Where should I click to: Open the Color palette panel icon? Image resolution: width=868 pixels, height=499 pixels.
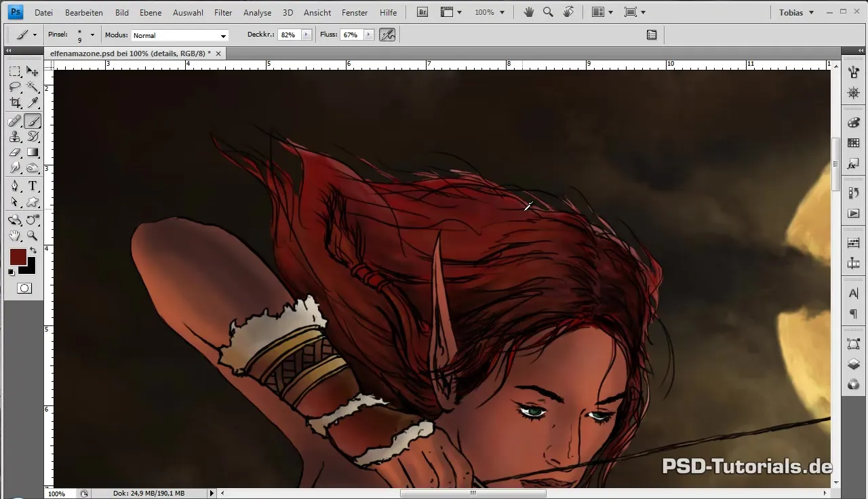[854, 122]
